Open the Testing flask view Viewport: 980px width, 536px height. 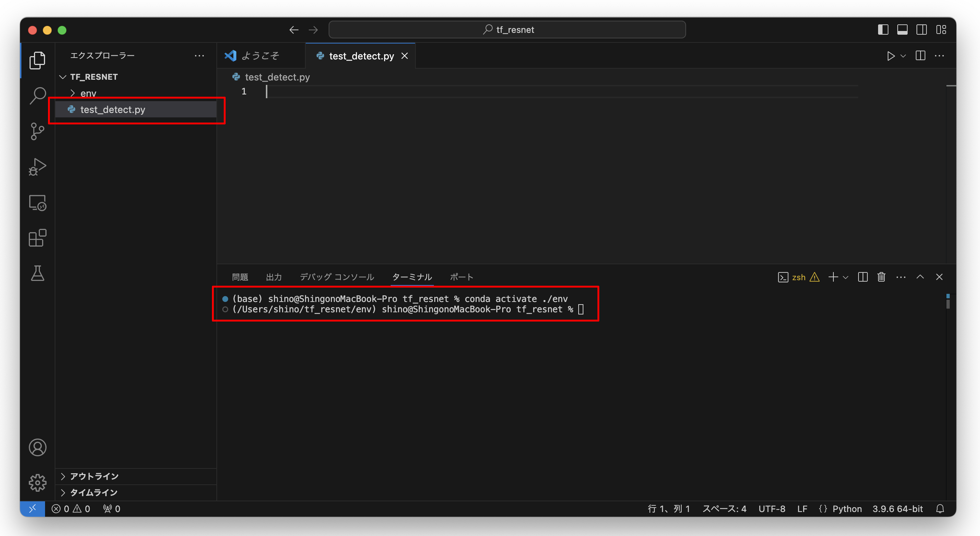(x=37, y=273)
